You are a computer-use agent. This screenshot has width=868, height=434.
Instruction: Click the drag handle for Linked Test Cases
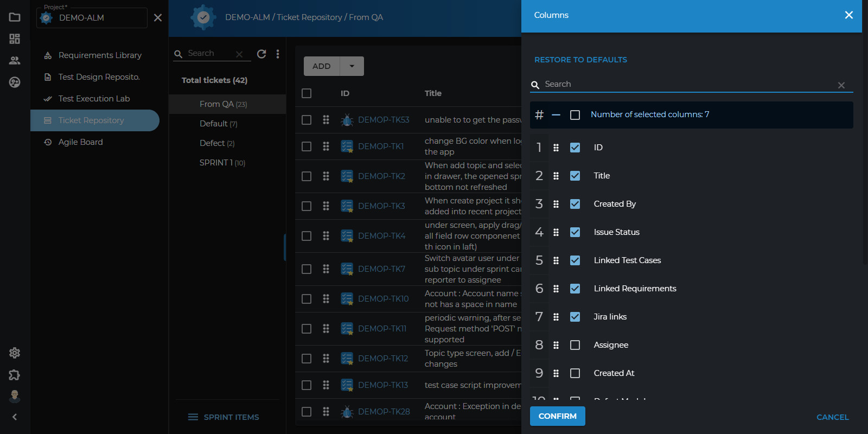(x=556, y=260)
